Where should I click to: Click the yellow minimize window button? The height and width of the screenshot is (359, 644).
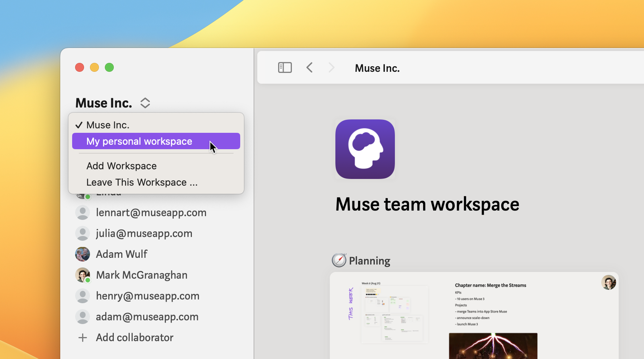[x=94, y=67]
